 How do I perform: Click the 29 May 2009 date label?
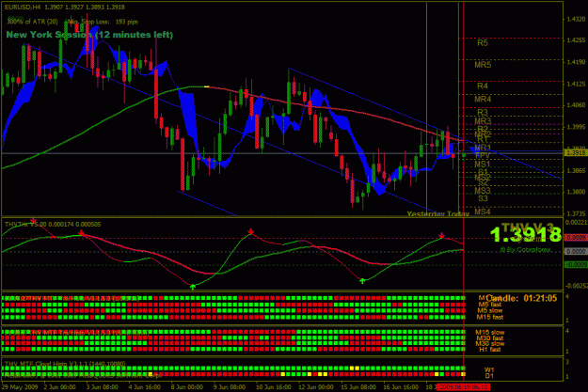pos(21,386)
